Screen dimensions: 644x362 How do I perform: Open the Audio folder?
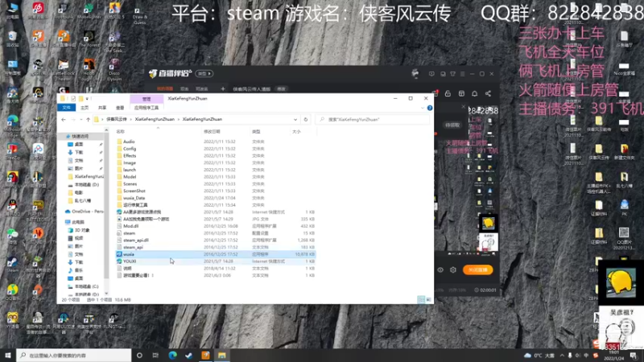(x=129, y=142)
